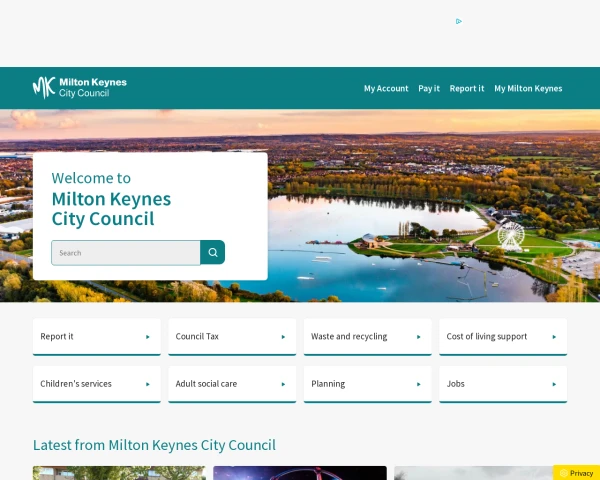Viewport: 600px width, 480px height.
Task: Go to Council Tax page
Action: pyautogui.click(x=197, y=336)
